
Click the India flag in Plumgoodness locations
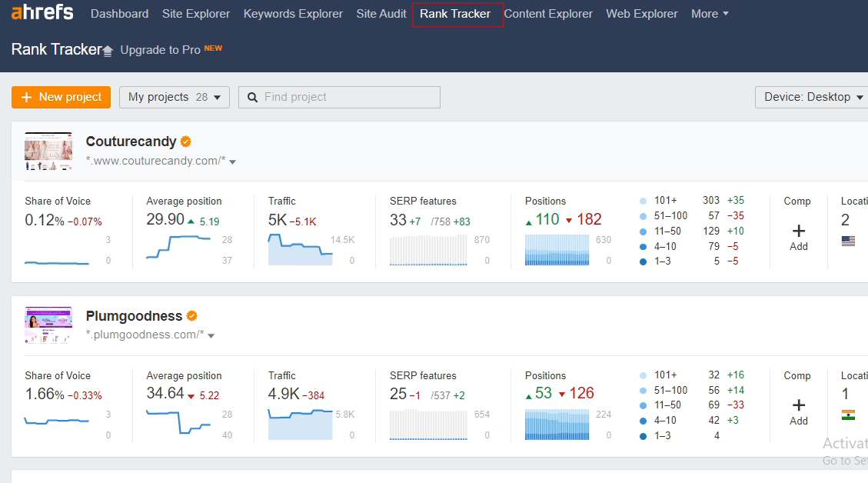[x=848, y=415]
